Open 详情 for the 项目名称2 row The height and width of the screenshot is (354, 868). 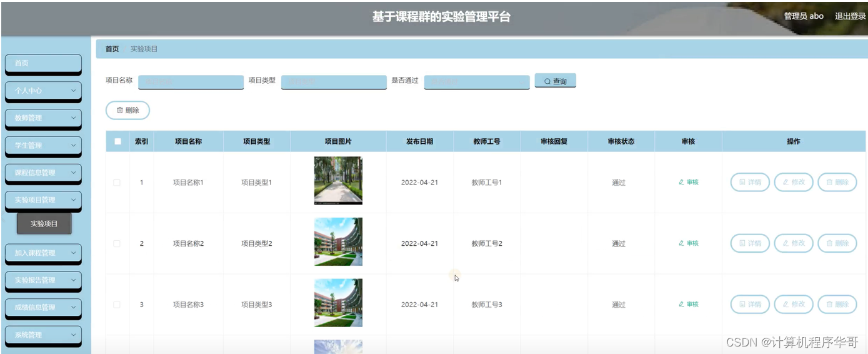point(750,243)
